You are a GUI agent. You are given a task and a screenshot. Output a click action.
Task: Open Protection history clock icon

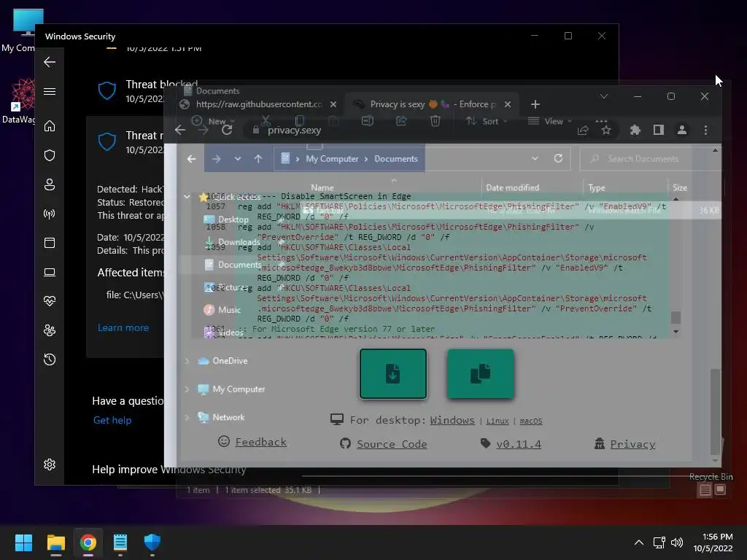click(x=50, y=359)
